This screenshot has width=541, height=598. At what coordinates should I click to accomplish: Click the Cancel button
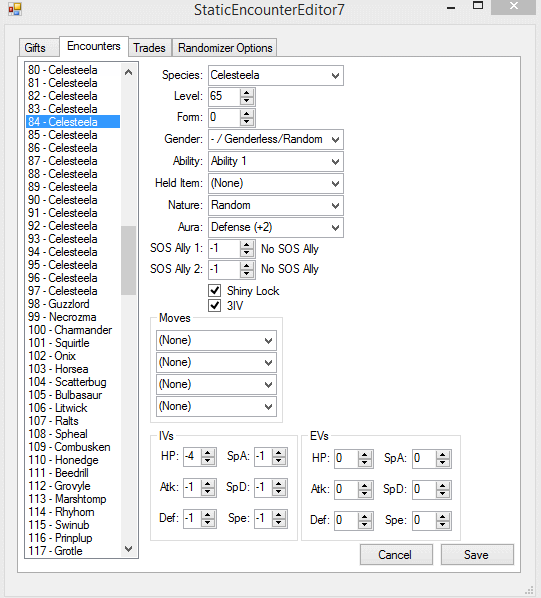[x=396, y=555]
